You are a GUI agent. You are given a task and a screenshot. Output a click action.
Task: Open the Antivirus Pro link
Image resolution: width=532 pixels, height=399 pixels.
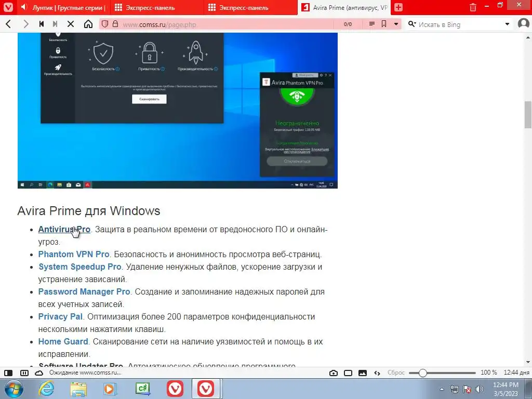tap(64, 229)
